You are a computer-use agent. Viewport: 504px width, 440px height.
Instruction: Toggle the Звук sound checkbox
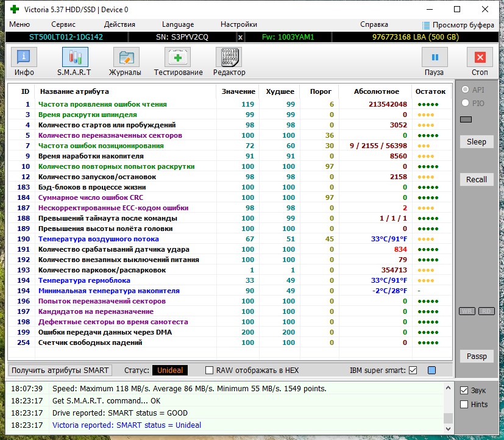pos(464,391)
